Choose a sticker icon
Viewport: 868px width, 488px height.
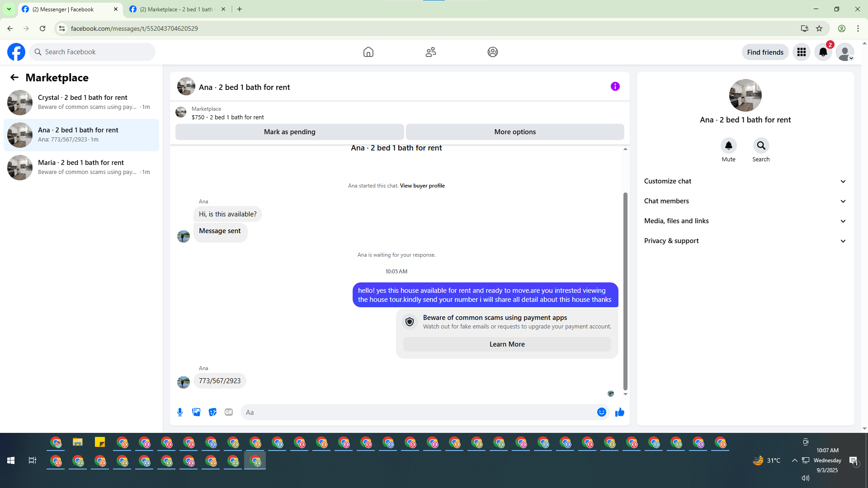click(212, 412)
